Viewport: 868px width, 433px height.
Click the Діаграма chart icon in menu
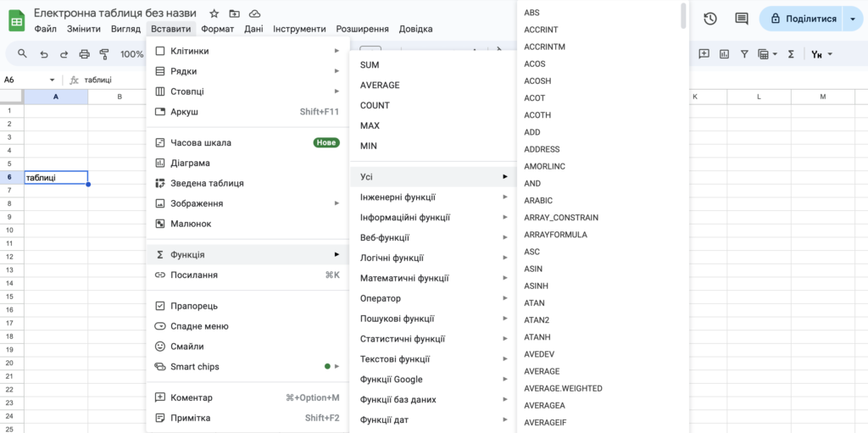click(160, 163)
